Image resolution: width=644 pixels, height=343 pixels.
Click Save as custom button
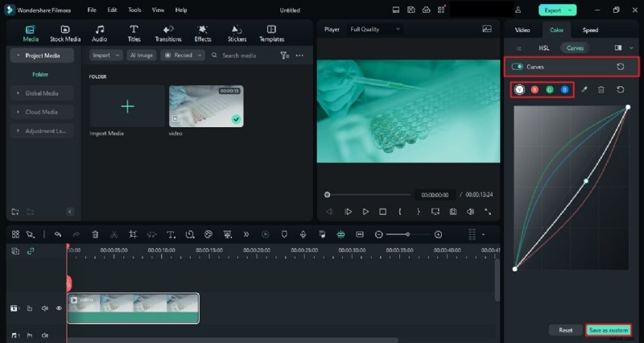[608, 330]
